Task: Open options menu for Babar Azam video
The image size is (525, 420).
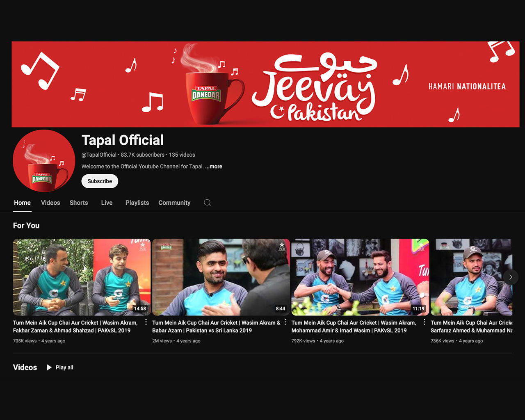Action: click(285, 322)
